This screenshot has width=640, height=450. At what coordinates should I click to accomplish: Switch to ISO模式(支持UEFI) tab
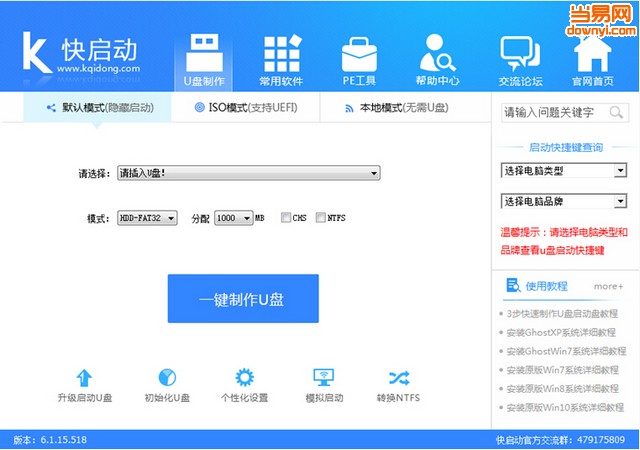246,108
